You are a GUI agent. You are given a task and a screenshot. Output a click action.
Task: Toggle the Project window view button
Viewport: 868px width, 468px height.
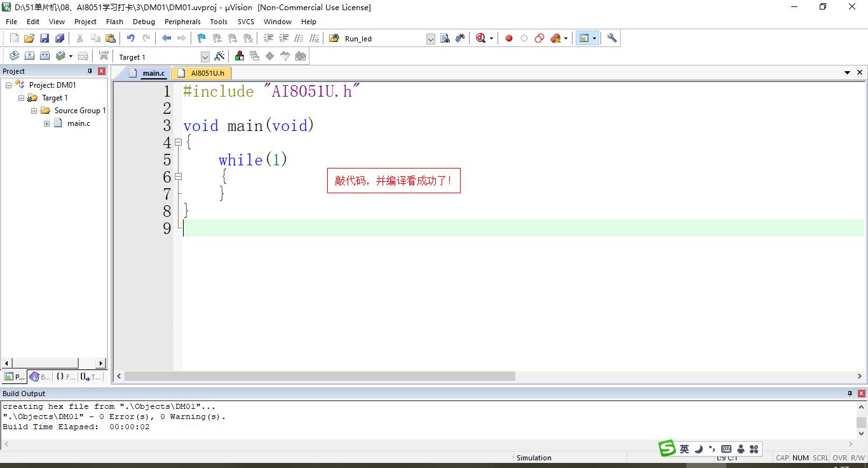pyautogui.click(x=583, y=38)
